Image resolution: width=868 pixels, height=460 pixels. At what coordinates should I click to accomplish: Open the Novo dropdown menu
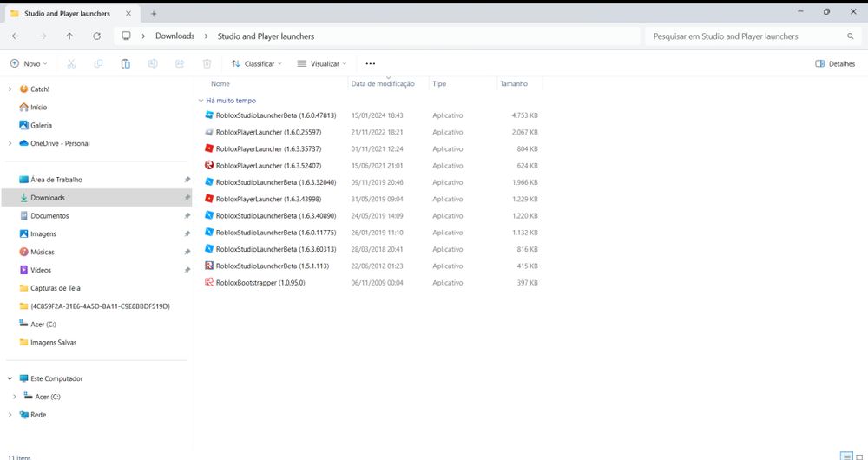coord(29,63)
